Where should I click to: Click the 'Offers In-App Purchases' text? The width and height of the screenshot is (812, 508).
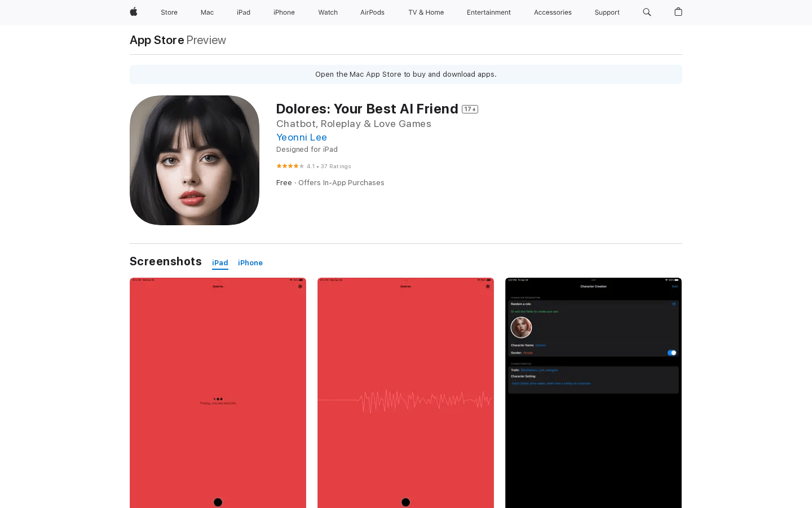click(x=341, y=183)
